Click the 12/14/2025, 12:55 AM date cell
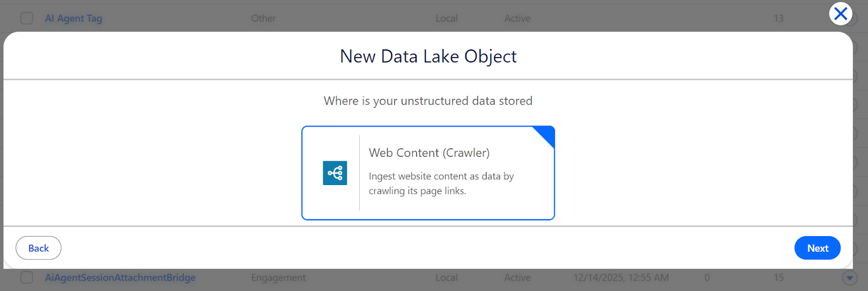 click(x=621, y=278)
